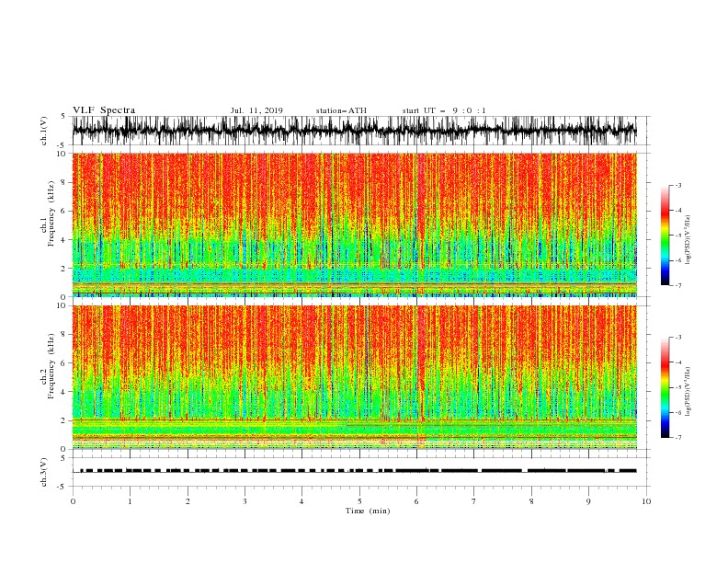Click the time axis tick "10" at right
The image size is (728, 563).
pyautogui.click(x=646, y=501)
